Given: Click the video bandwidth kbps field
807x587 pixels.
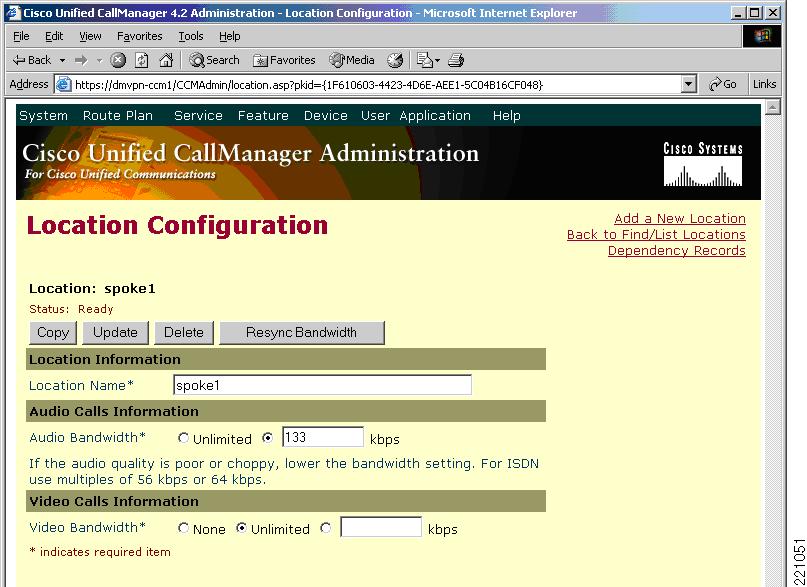Looking at the screenshot, I should click(381, 527).
